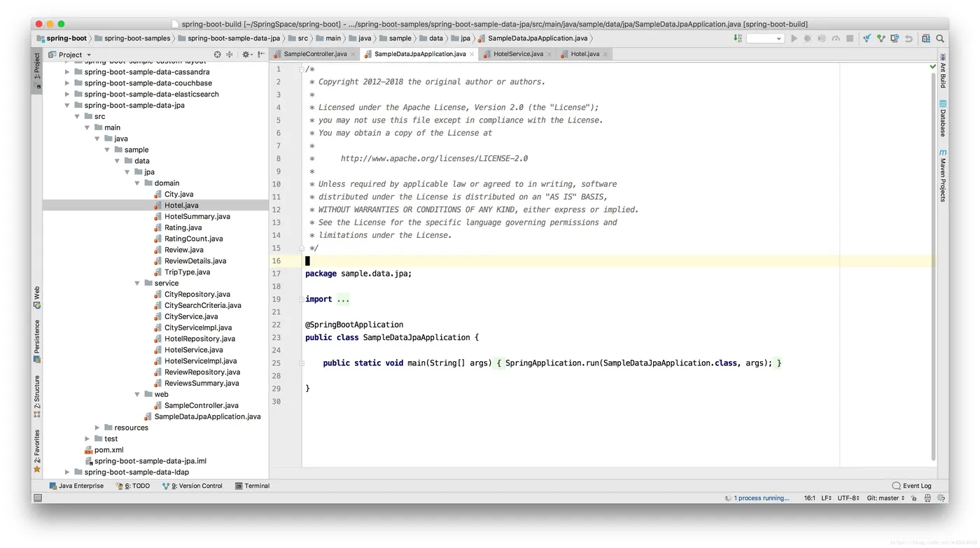This screenshot has width=980, height=548.
Task: Select HotelSummary.java in the project tree
Action: point(197,217)
